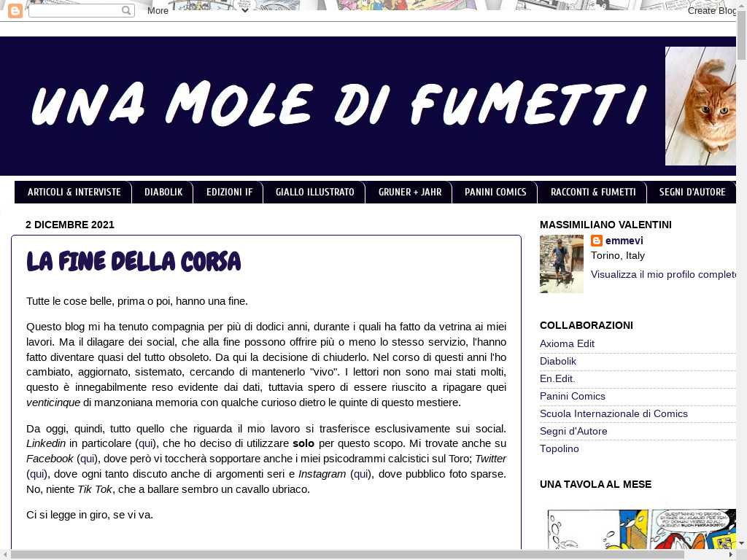Image resolution: width=747 pixels, height=560 pixels.
Task: Type in the Blogger search field
Action: 74,11
